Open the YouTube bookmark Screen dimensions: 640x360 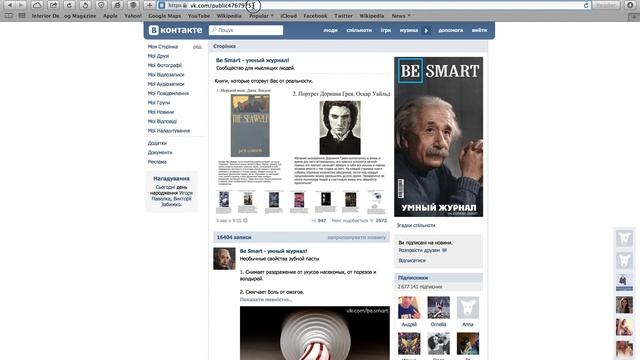[199, 16]
